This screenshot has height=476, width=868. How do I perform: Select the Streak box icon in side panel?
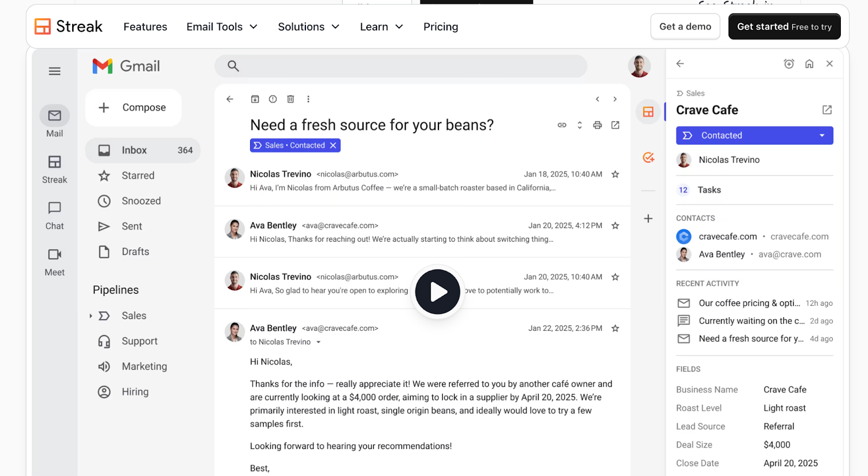(648, 112)
